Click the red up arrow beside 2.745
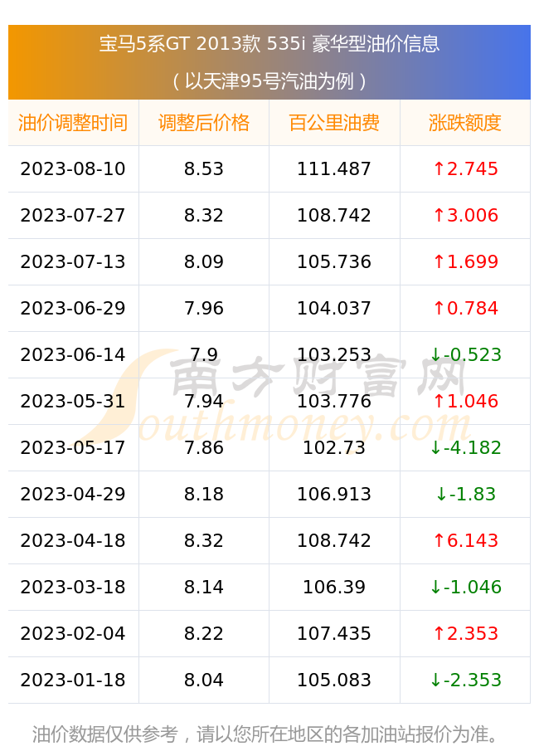This screenshot has height=756, width=539. pyautogui.click(x=439, y=168)
